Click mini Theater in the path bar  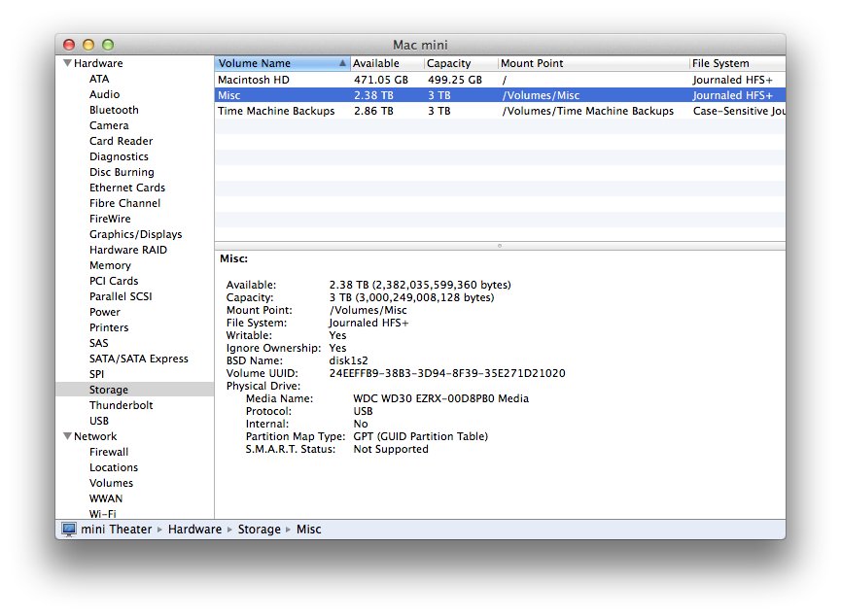point(117,530)
